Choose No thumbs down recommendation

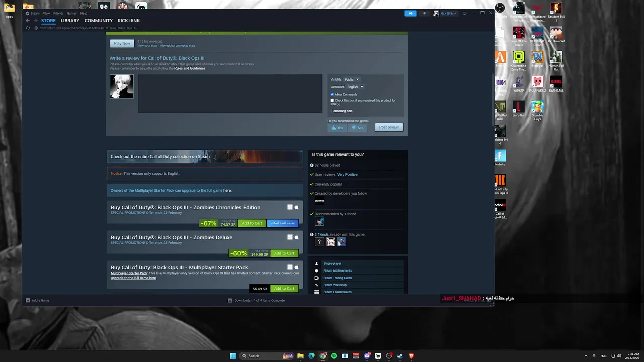coord(357,127)
